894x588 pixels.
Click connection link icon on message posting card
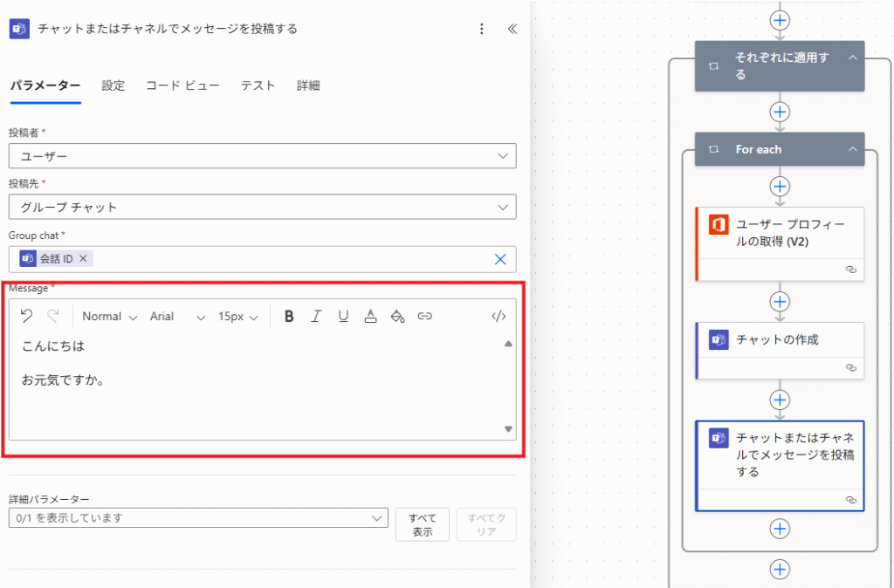tap(850, 500)
